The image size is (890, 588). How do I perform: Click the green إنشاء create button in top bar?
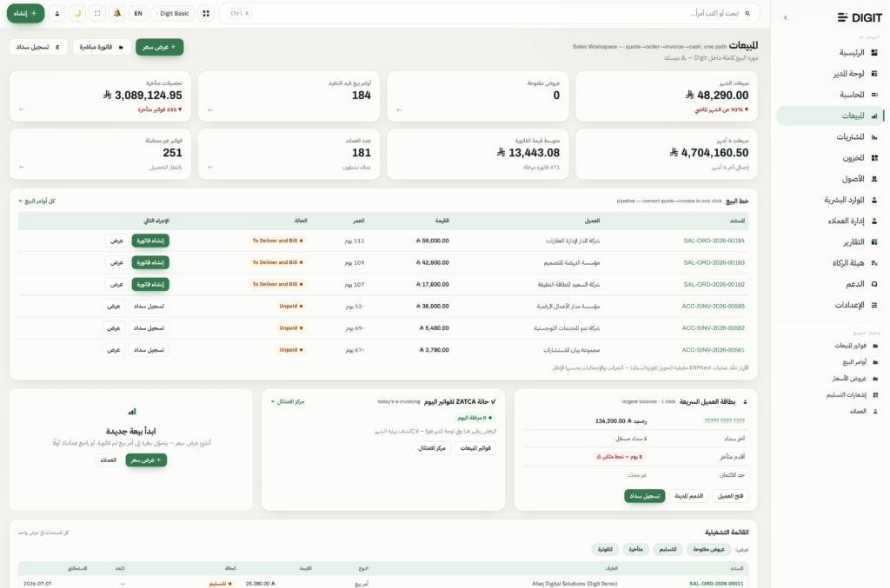[x=25, y=13]
